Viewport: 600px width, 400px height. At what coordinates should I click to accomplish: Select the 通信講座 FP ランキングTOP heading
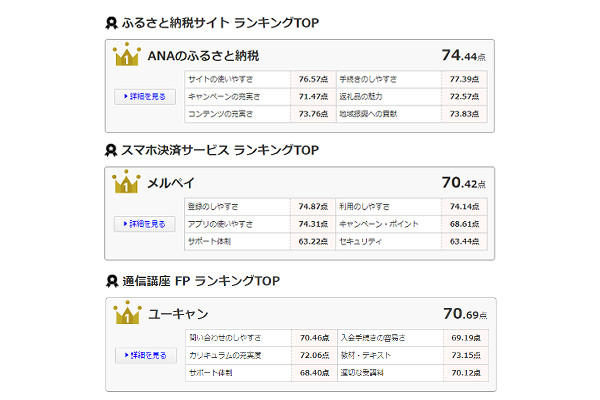click(199, 279)
